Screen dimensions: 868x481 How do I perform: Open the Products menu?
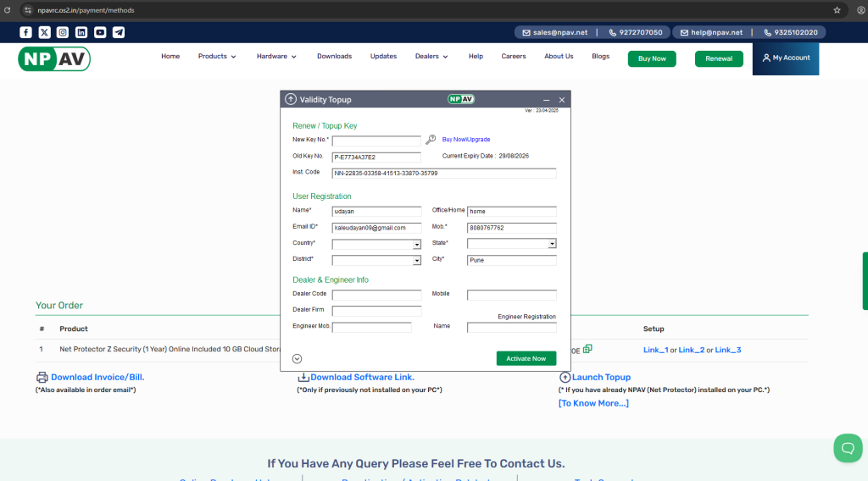(216, 57)
